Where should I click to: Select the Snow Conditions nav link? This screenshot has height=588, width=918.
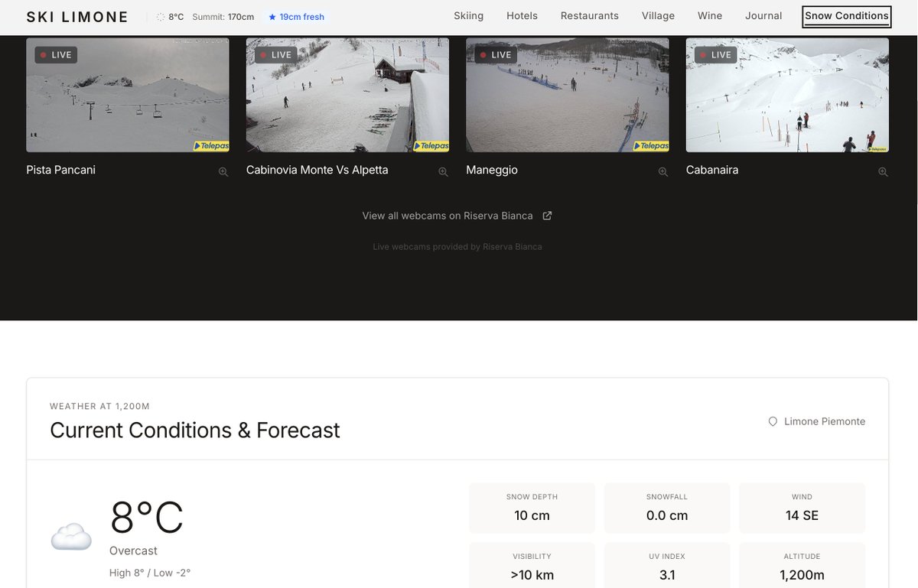(x=847, y=16)
